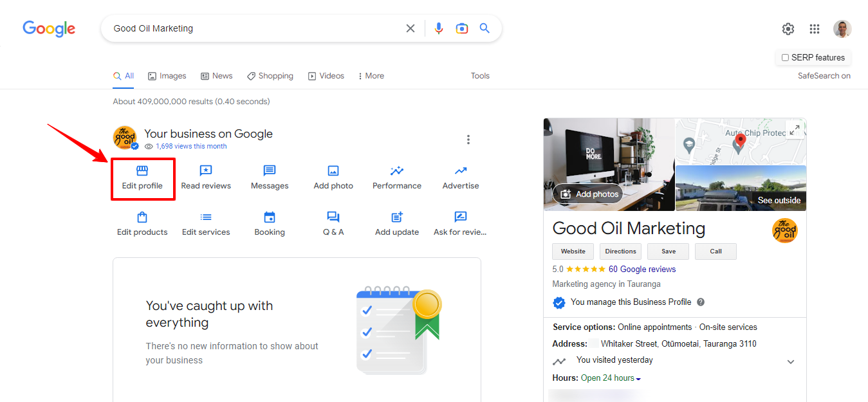Select the Good Oil Marketing panel title
Image resolution: width=868 pixels, height=402 pixels.
(x=629, y=228)
